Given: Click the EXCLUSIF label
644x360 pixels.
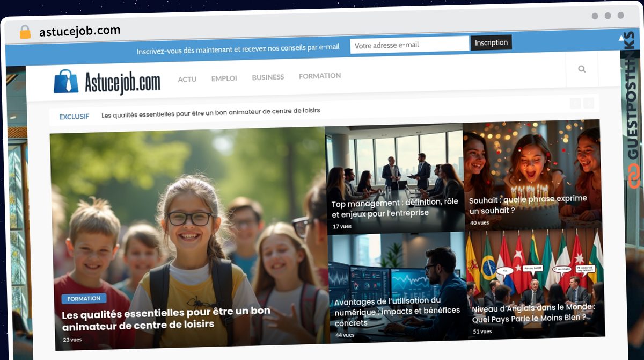Looking at the screenshot, I should click(x=74, y=116).
